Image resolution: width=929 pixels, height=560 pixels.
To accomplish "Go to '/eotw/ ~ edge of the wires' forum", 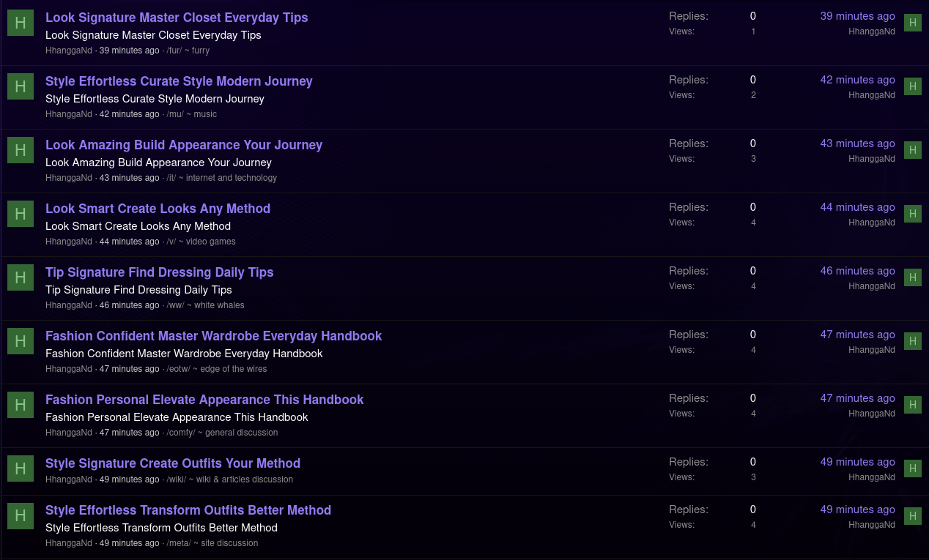I will [x=217, y=369].
